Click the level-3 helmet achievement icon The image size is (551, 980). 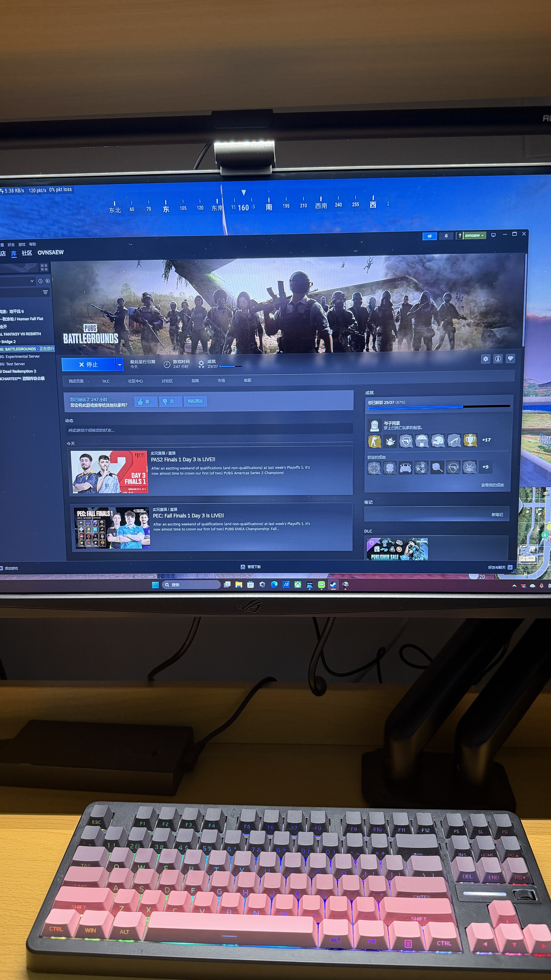pos(438,441)
